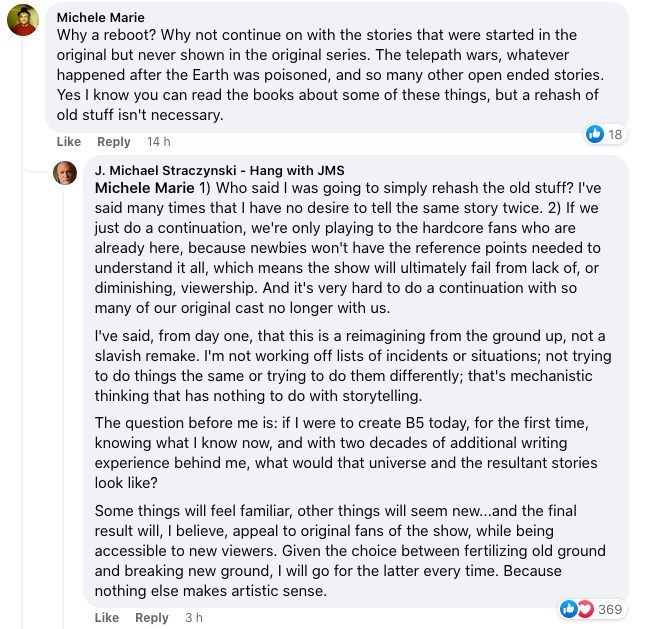This screenshot has width=650, height=629.
Task: Open the 14 h comment timestamp
Action: [x=159, y=142]
